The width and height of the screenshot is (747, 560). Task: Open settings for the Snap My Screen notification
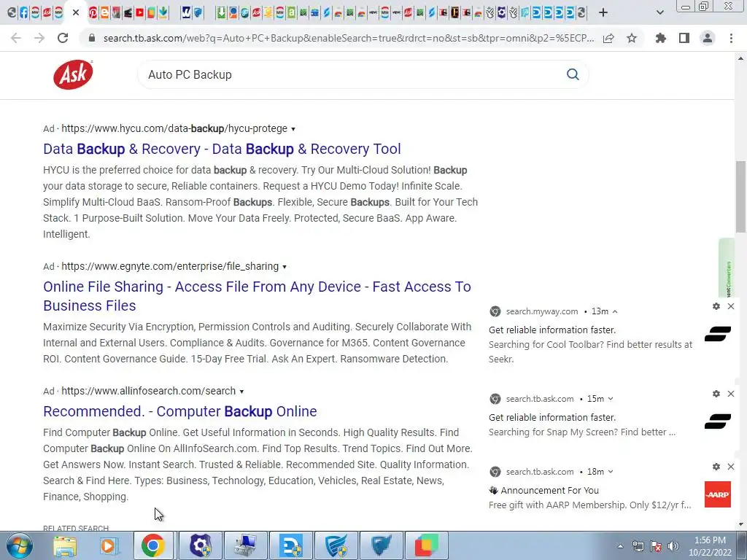tap(716, 394)
